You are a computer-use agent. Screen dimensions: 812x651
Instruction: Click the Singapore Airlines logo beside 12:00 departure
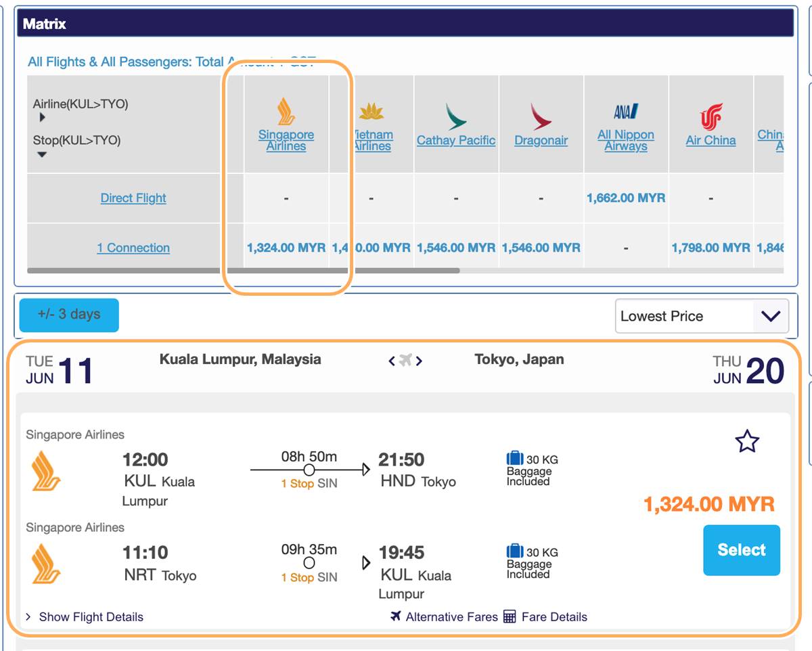click(x=46, y=471)
